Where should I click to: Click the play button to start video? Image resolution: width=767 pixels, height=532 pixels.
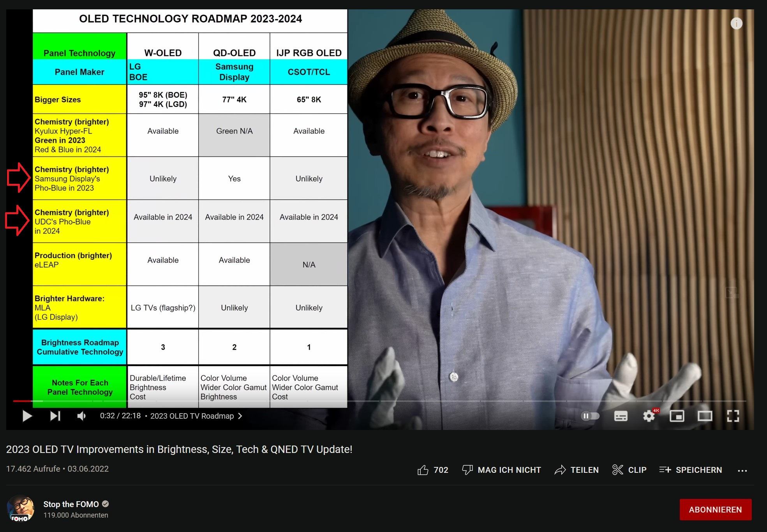(27, 416)
